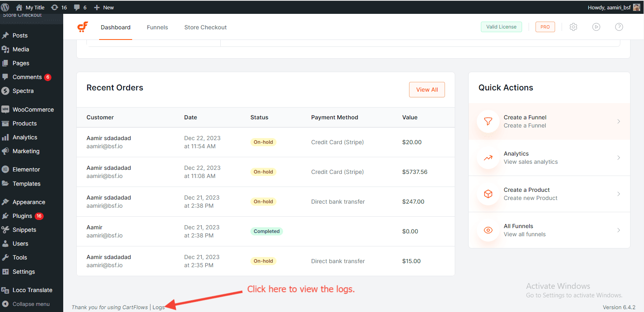This screenshot has width=644, height=312.
Task: Switch to the Store Checkout tab
Action: point(205,27)
